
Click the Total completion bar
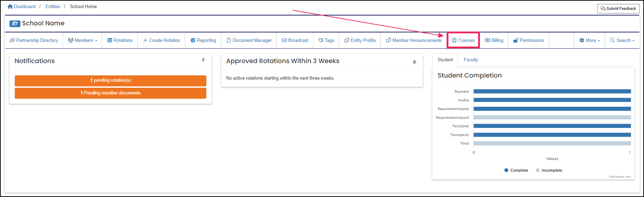(x=552, y=143)
